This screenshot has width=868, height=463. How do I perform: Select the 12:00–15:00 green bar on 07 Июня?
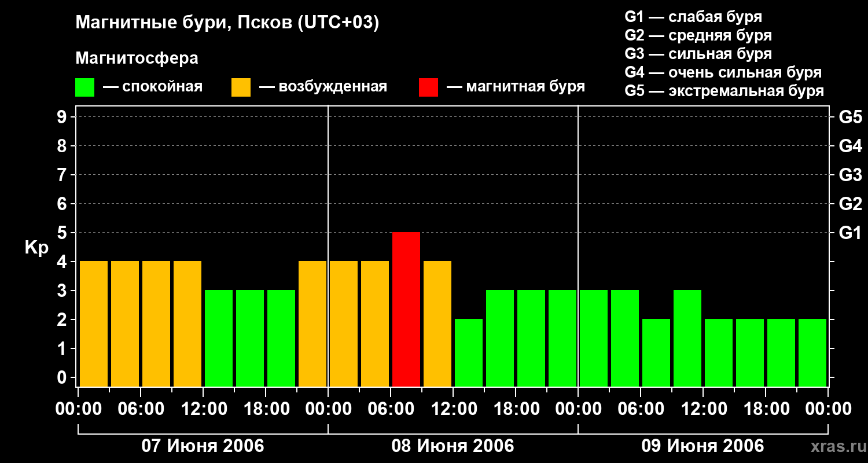point(219,338)
